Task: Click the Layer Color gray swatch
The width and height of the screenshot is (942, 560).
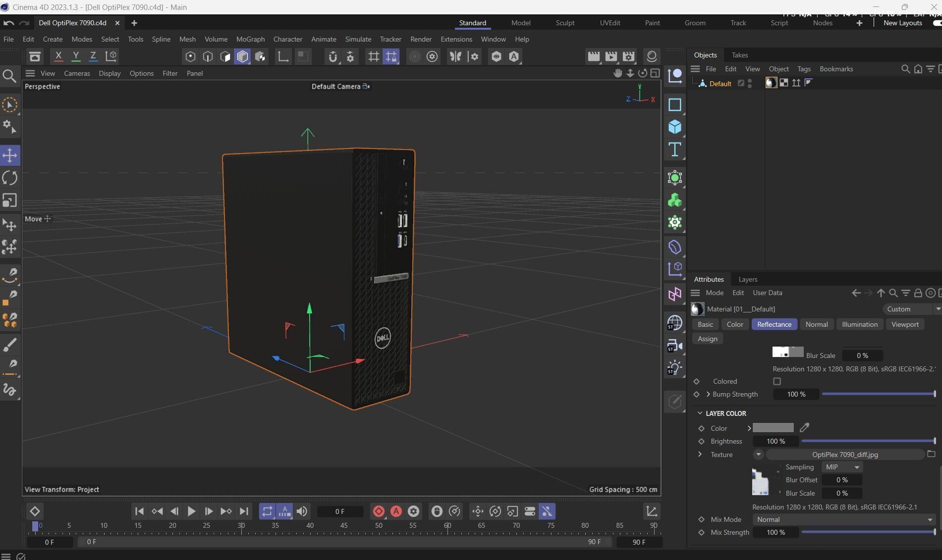Action: coord(773,428)
